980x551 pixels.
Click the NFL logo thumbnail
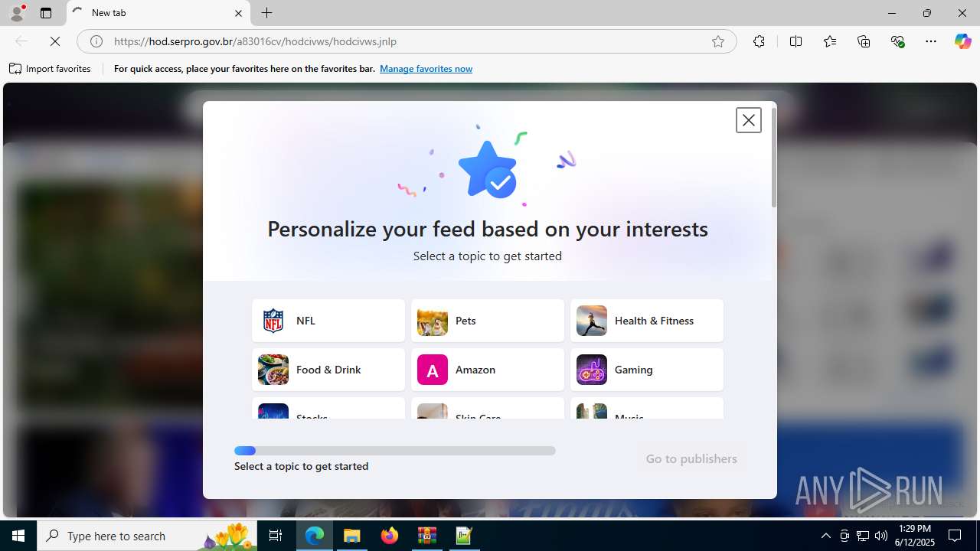[273, 321]
